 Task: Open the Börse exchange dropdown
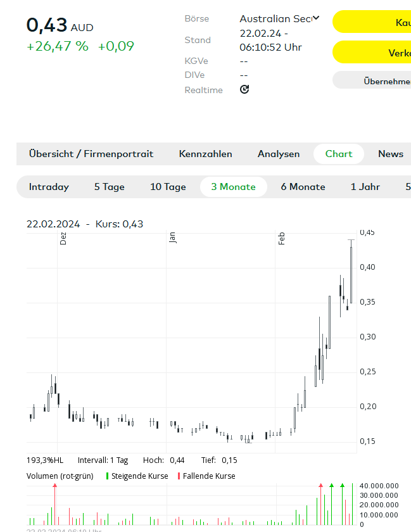(279, 18)
